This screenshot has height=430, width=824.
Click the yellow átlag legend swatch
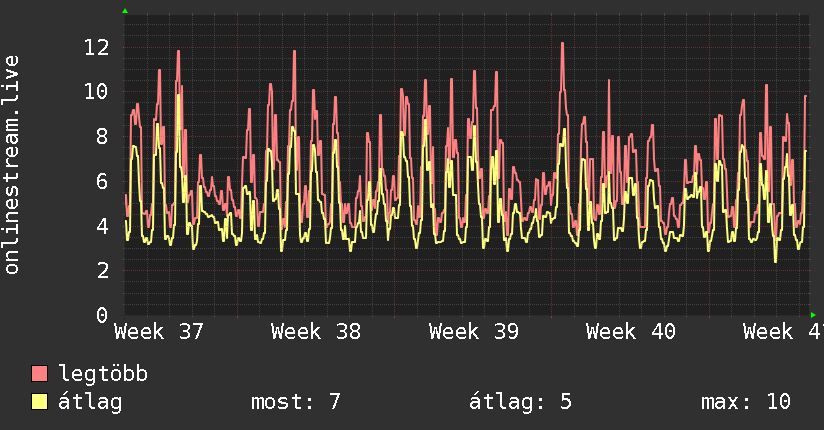coord(39,402)
